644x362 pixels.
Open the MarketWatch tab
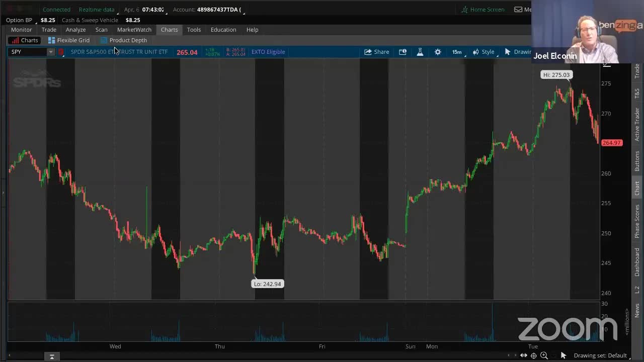(x=134, y=30)
